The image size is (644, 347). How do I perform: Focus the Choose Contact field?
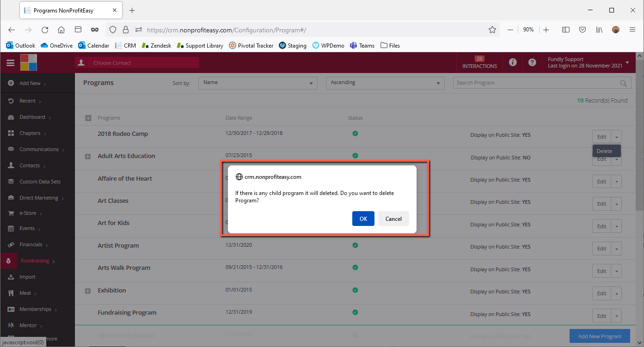pyautogui.click(x=143, y=63)
